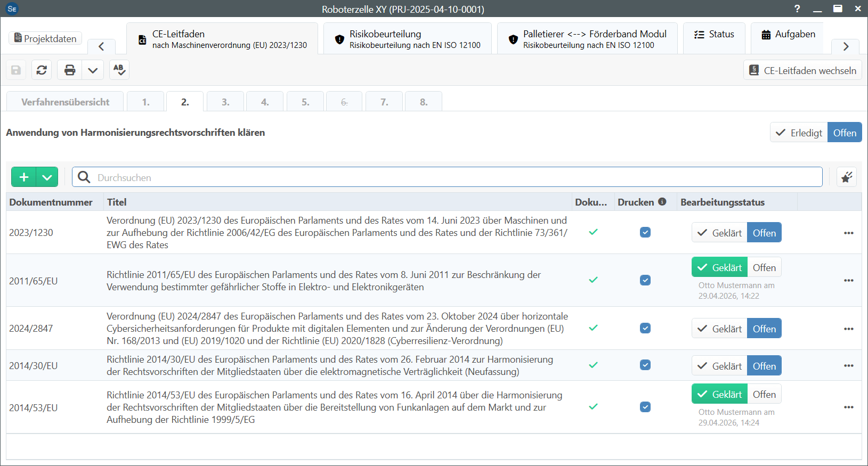The height and width of the screenshot is (466, 868).
Task: Mark 2024/2847 as Geklärt
Action: click(719, 329)
